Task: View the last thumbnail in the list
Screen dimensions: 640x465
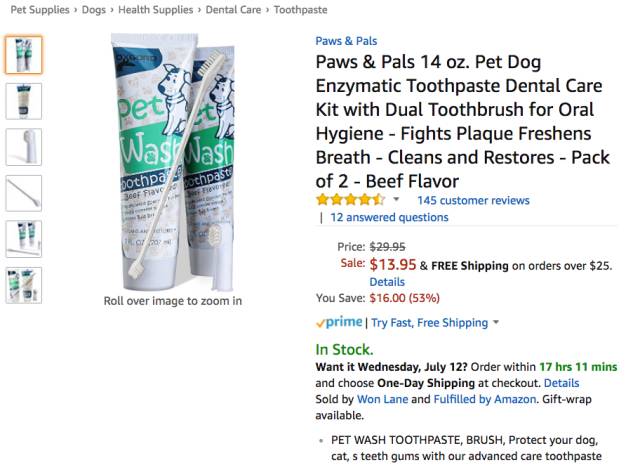Action: [x=23, y=285]
